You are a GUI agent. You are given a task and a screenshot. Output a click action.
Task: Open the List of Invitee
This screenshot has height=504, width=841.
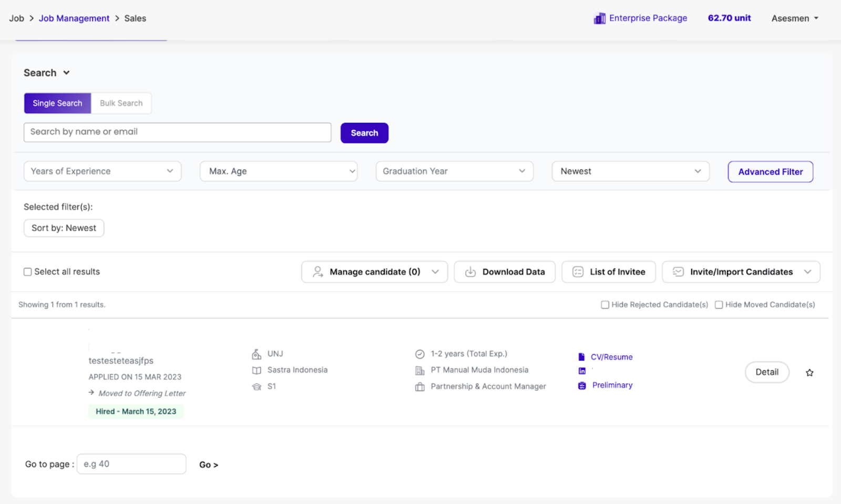pyautogui.click(x=609, y=272)
